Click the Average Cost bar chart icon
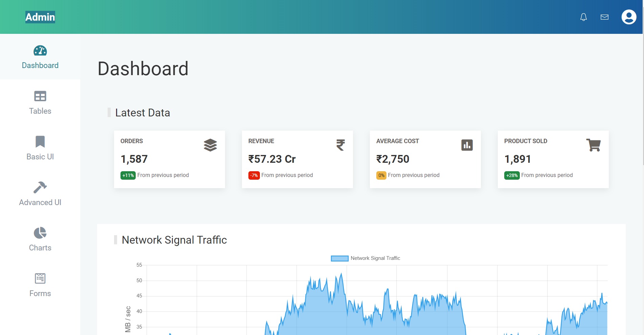This screenshot has width=644, height=335. pos(467,145)
